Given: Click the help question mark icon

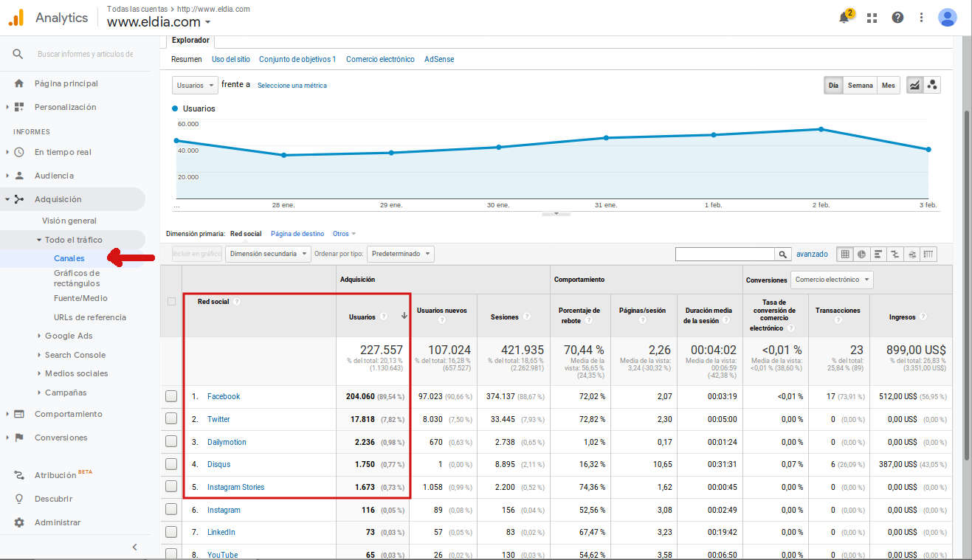Looking at the screenshot, I should (x=897, y=18).
